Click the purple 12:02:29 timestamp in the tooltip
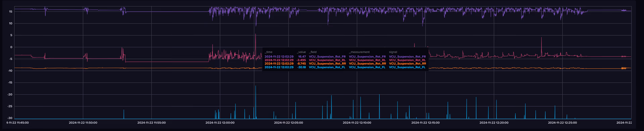 pyautogui.click(x=279, y=57)
